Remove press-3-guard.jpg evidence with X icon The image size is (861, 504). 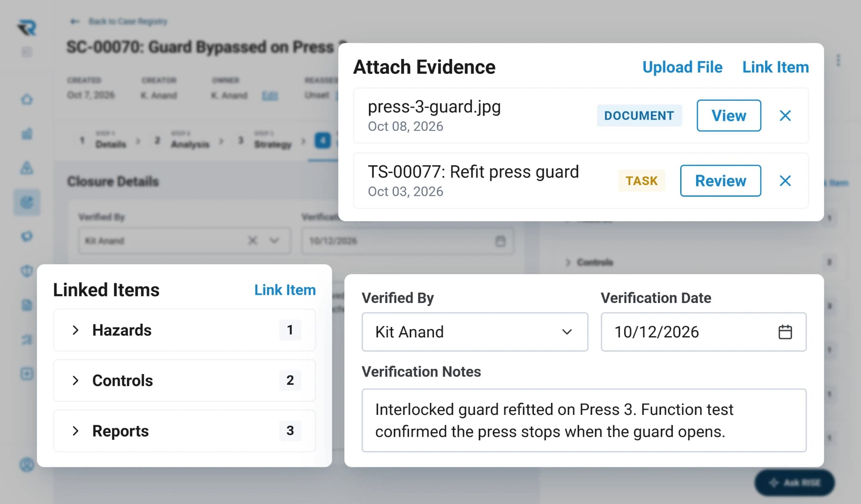tap(785, 115)
